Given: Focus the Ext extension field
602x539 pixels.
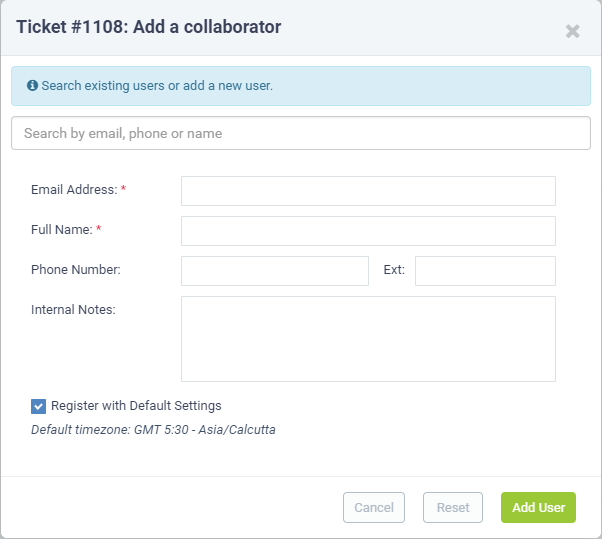Looking at the screenshot, I should click(x=485, y=271).
